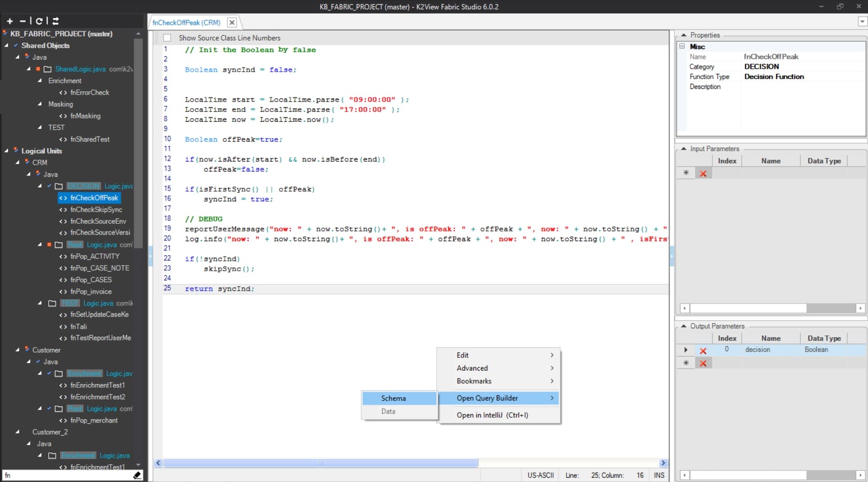The height and width of the screenshot is (482, 868).
Task: Select Open in IntelliJ from context menu
Action: click(492, 415)
